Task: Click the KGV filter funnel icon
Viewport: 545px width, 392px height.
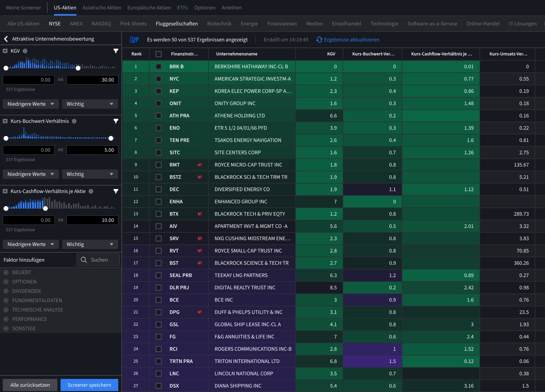Action: 116,51
